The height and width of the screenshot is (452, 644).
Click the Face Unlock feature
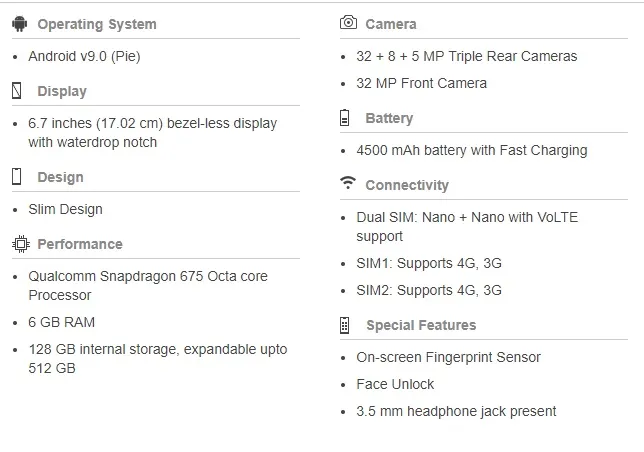tap(395, 384)
